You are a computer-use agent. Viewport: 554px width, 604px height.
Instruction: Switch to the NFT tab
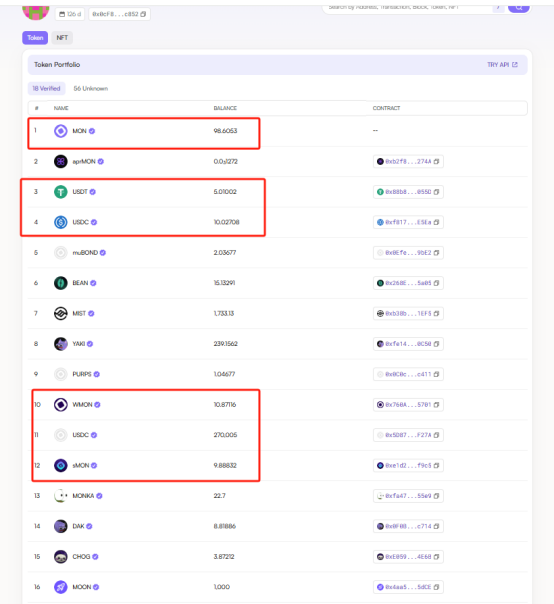pos(62,38)
